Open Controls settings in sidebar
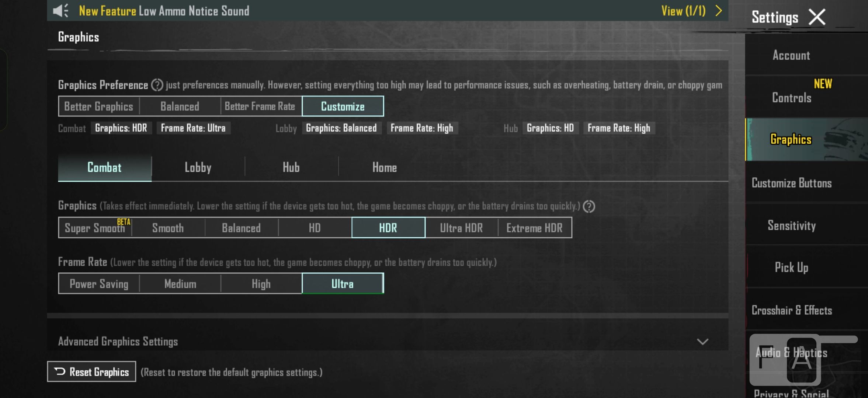The width and height of the screenshot is (868, 398). [x=791, y=98]
